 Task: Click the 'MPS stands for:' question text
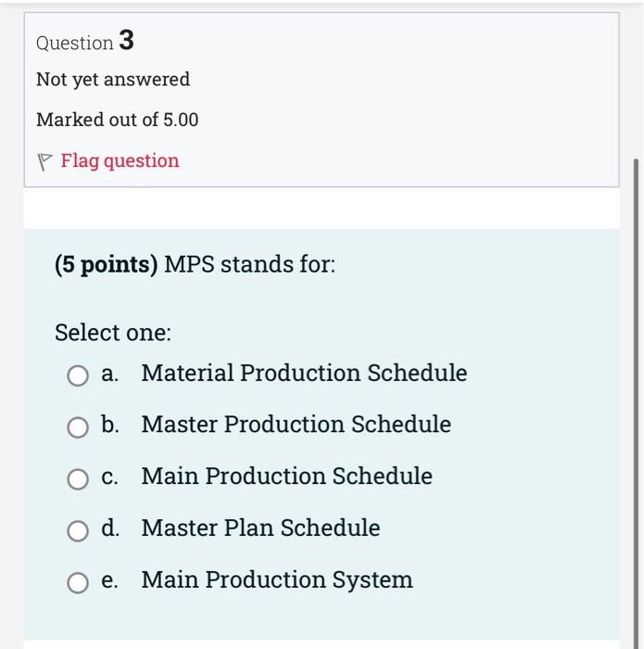click(249, 265)
